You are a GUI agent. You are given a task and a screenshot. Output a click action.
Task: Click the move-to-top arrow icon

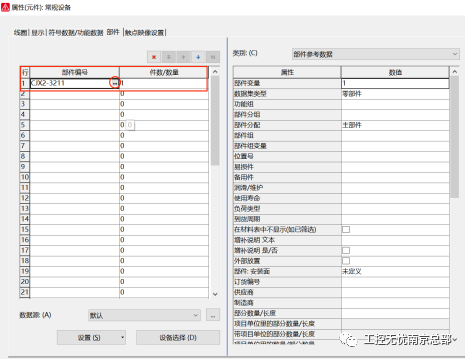(169, 57)
